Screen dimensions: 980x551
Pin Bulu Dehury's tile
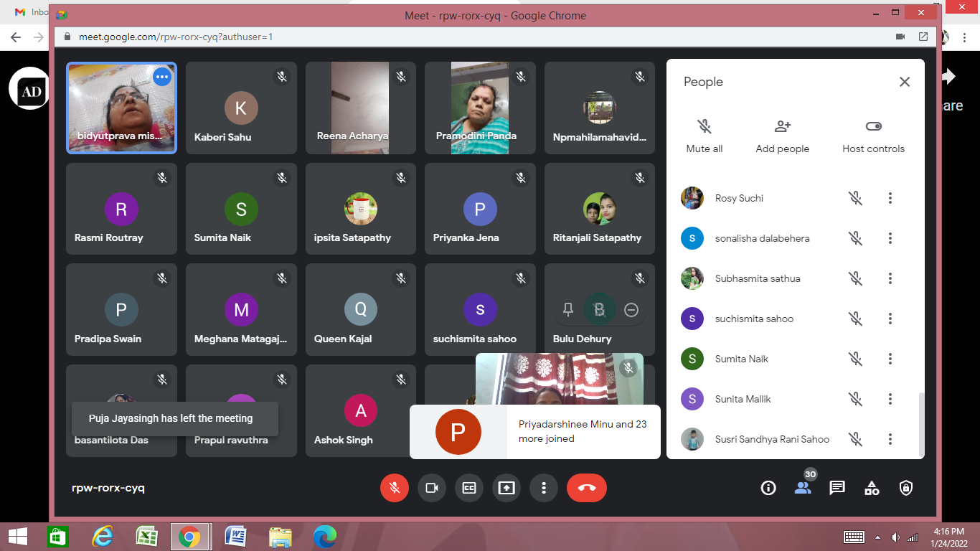[568, 309]
